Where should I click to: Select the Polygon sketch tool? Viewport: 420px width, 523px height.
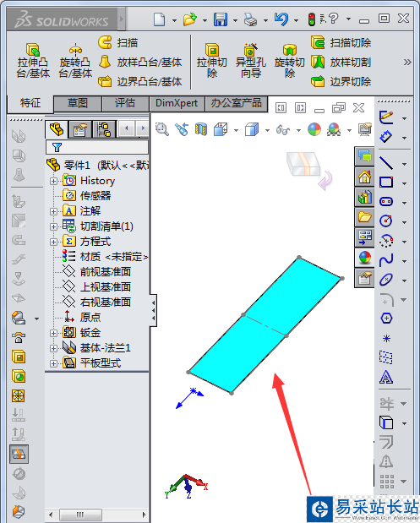386,319
